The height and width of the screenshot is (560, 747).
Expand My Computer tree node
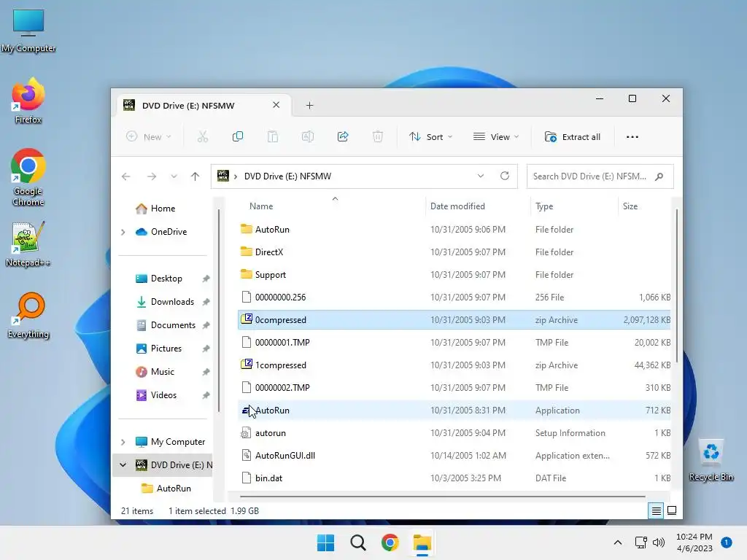pyautogui.click(x=123, y=442)
